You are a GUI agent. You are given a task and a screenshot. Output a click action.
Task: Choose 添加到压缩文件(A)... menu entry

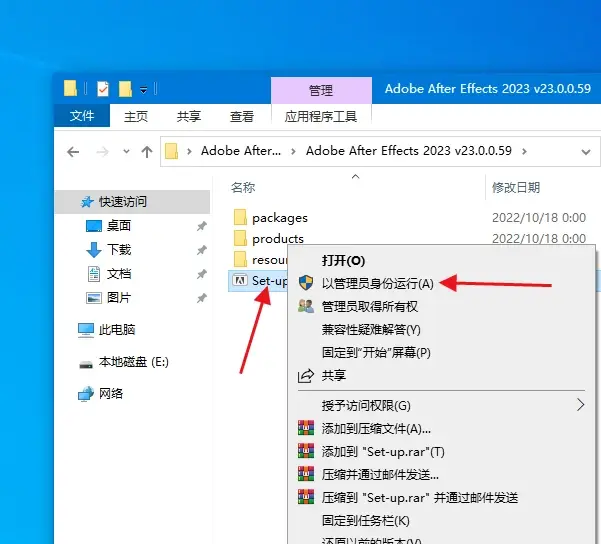(442, 429)
